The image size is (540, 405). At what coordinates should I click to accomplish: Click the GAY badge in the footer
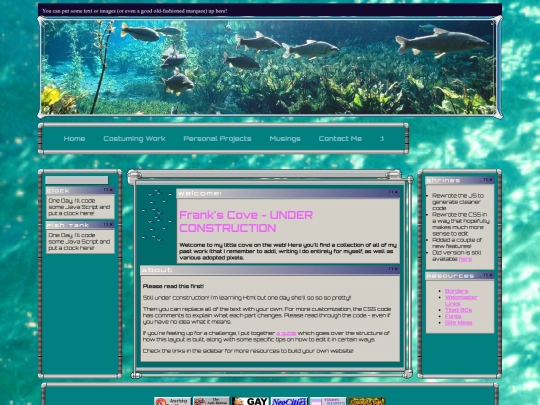[250, 401]
